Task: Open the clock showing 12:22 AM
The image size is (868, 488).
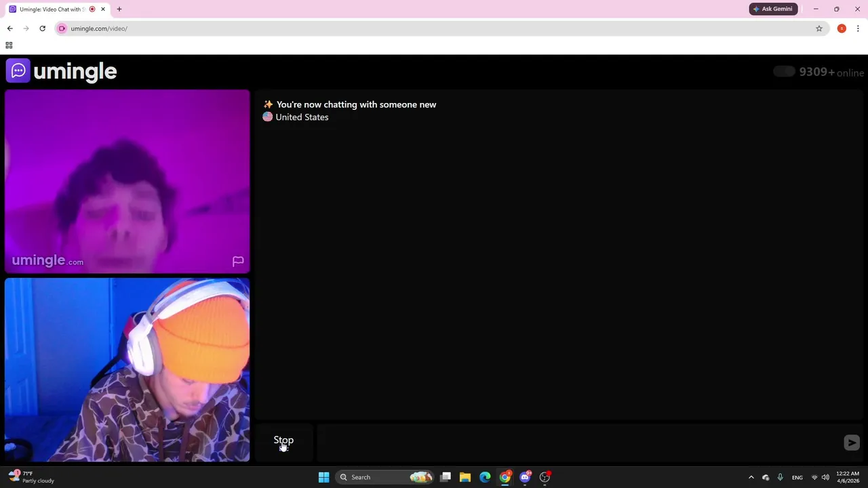Action: coord(848,477)
